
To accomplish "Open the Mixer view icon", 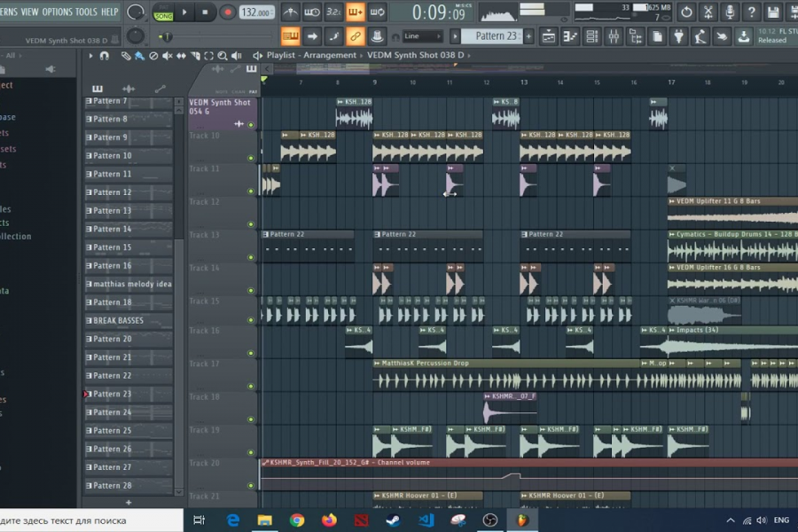I will (x=614, y=36).
